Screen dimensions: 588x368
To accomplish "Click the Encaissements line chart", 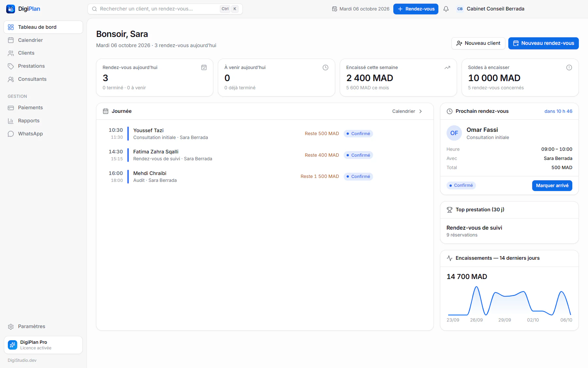I will (509, 301).
